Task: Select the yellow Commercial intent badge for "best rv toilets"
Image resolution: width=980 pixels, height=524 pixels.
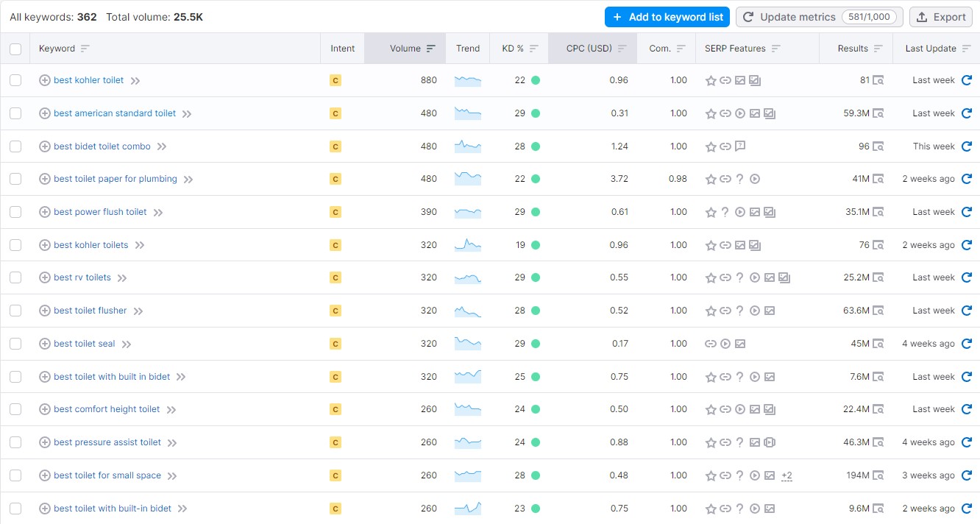Action: (335, 277)
